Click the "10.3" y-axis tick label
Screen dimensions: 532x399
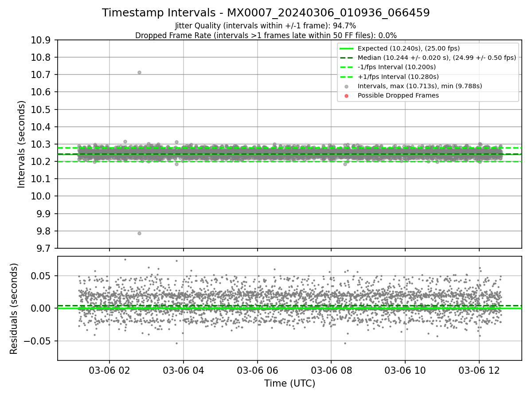click(x=41, y=144)
